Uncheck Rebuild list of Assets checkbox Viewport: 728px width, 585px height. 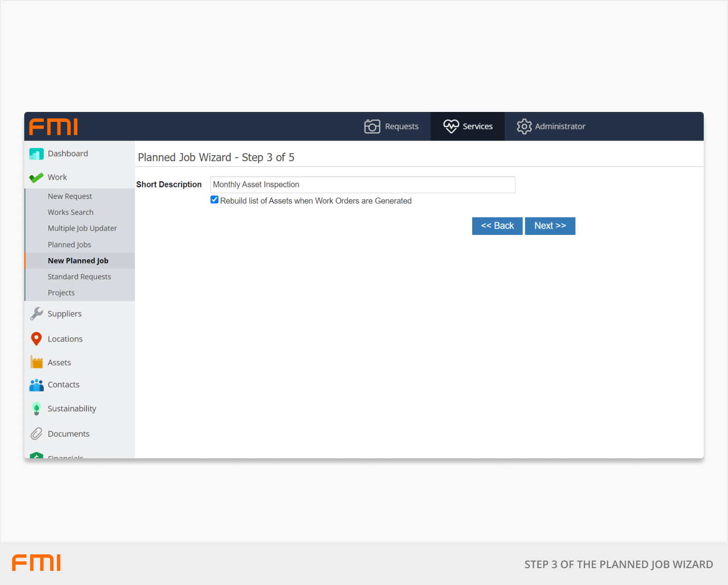tap(215, 200)
